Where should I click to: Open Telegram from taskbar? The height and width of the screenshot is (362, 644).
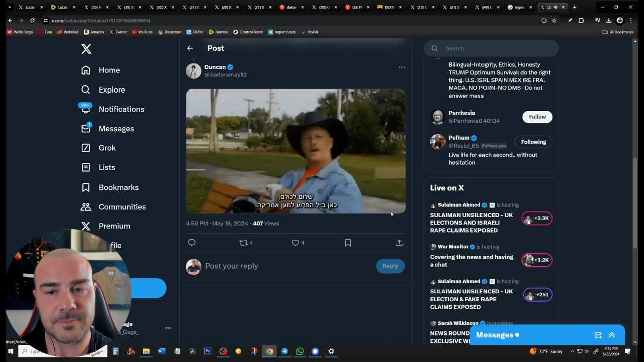click(x=285, y=351)
